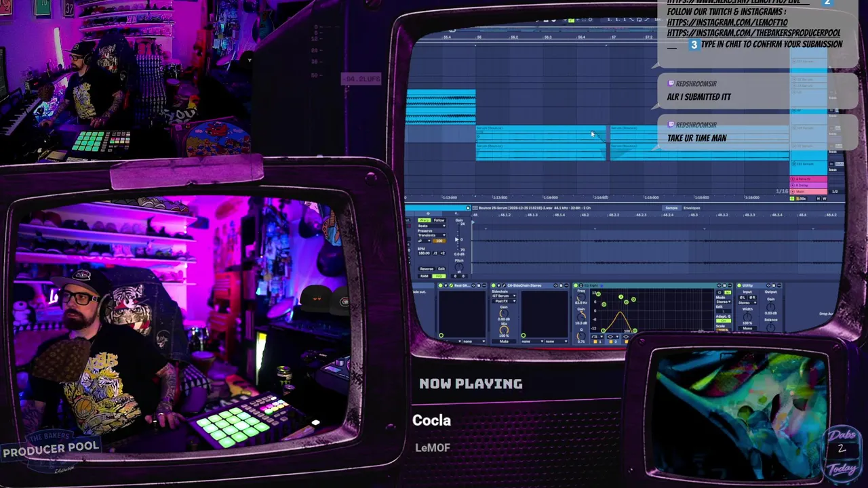Click the clip Pitch knob

[459, 267]
